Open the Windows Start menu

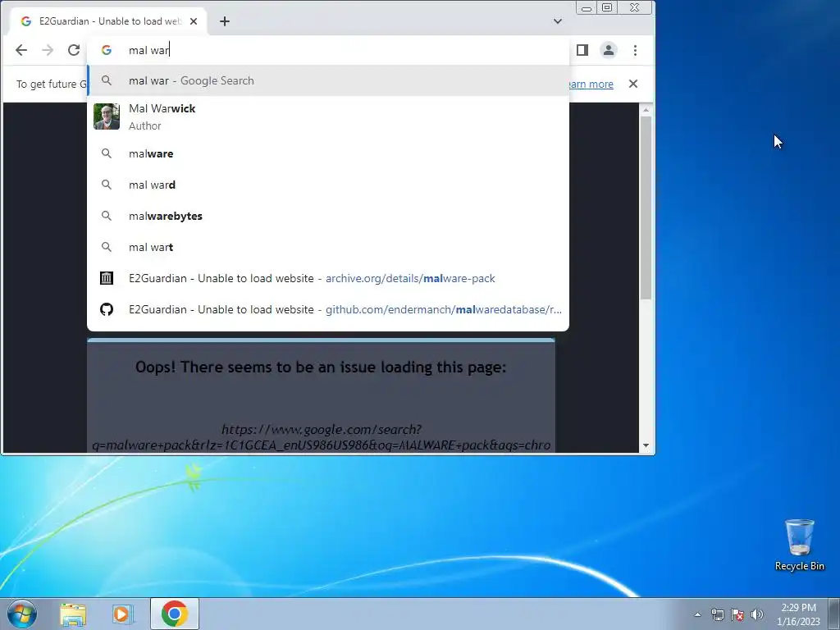[x=22, y=614]
